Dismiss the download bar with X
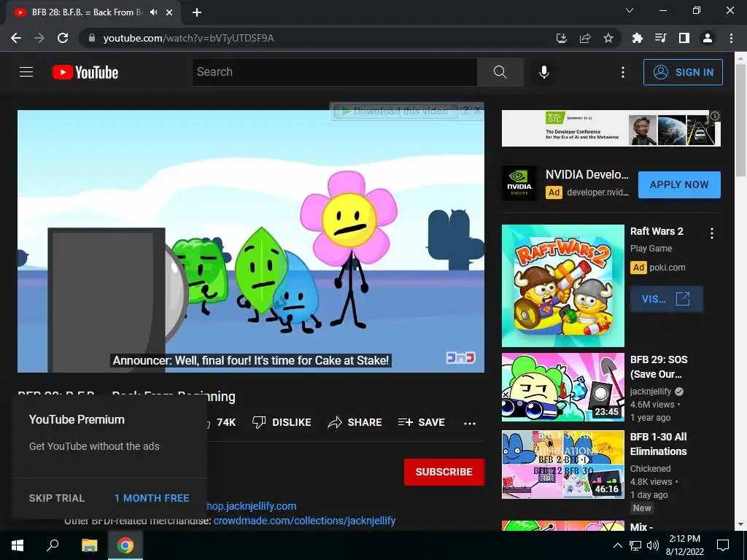 pos(477,111)
